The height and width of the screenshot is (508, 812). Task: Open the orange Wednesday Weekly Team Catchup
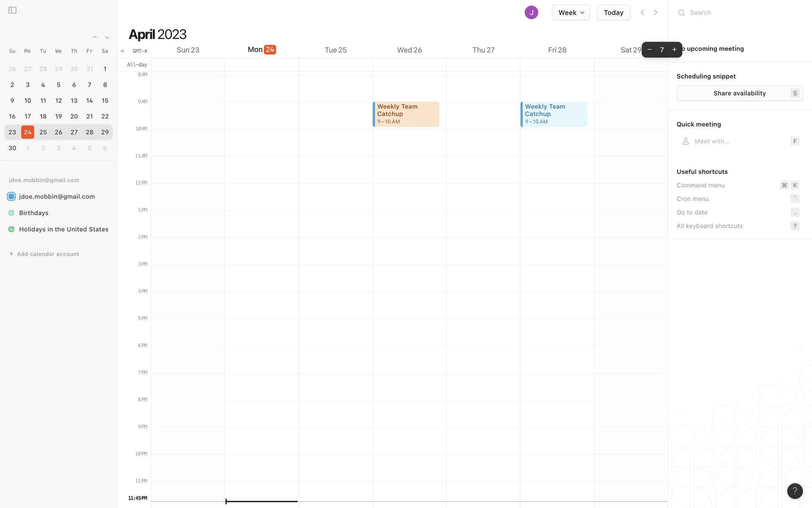pyautogui.click(x=406, y=114)
